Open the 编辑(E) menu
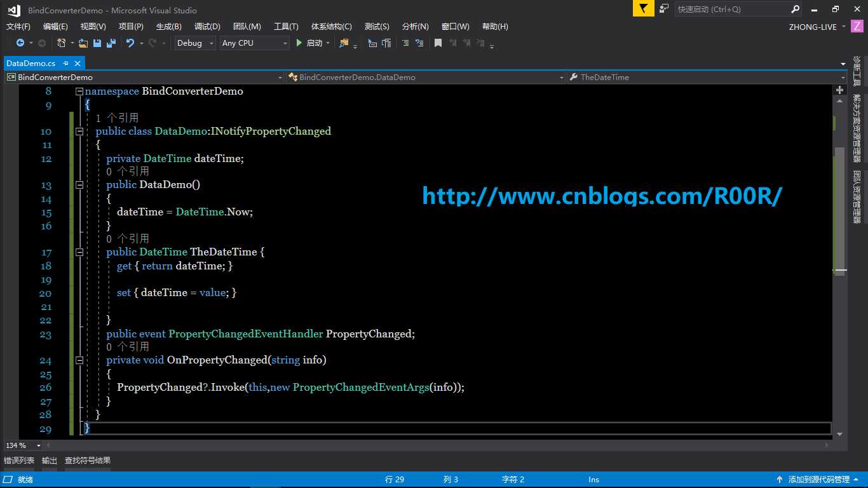The image size is (868, 488). (x=55, y=27)
